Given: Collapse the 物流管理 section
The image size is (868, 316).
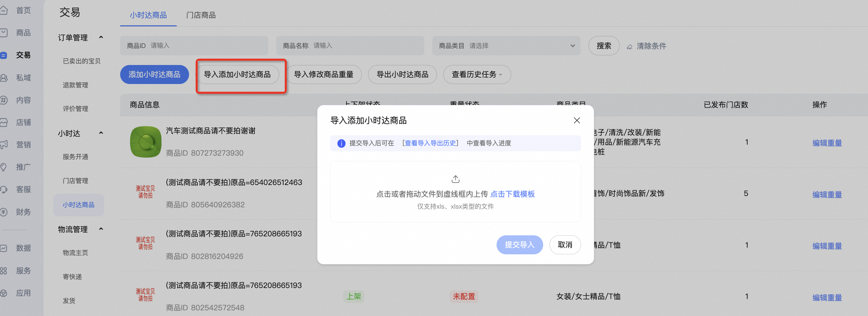Looking at the screenshot, I should pos(101,229).
